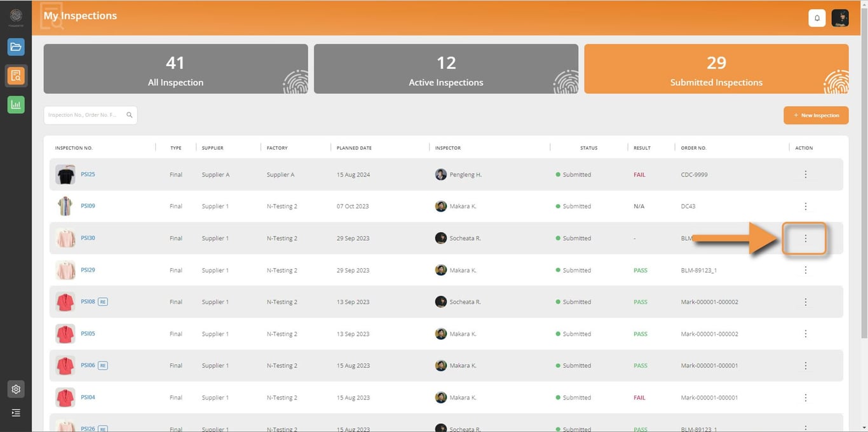The width and height of the screenshot is (868, 432).
Task: Click the Order No. column header
Action: [693, 148]
